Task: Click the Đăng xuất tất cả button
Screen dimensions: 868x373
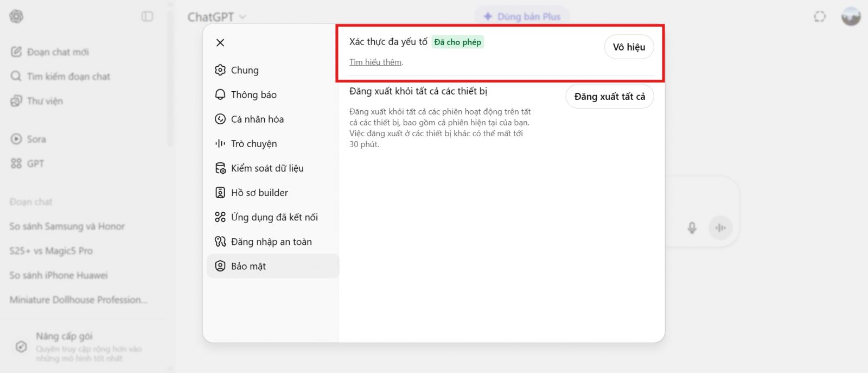Action: pos(610,97)
